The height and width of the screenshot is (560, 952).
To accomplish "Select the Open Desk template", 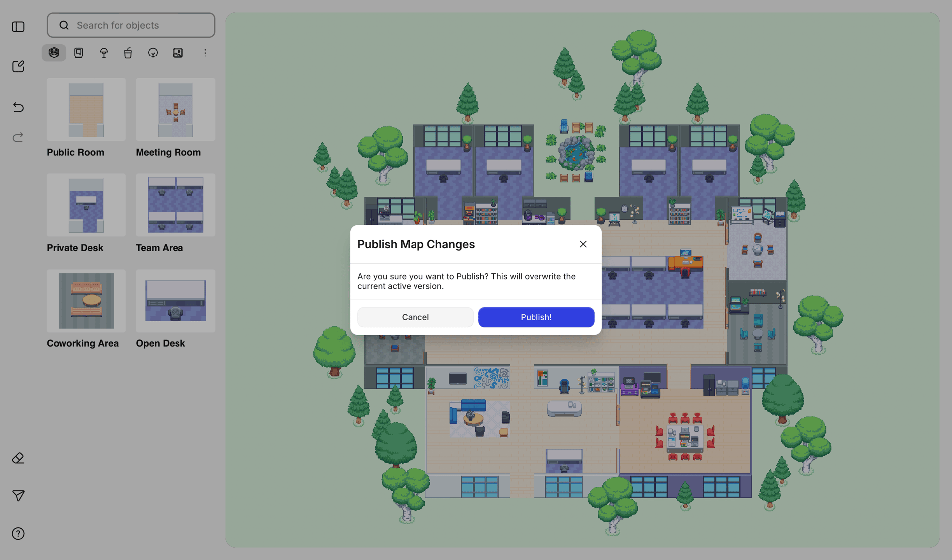I will point(175,301).
